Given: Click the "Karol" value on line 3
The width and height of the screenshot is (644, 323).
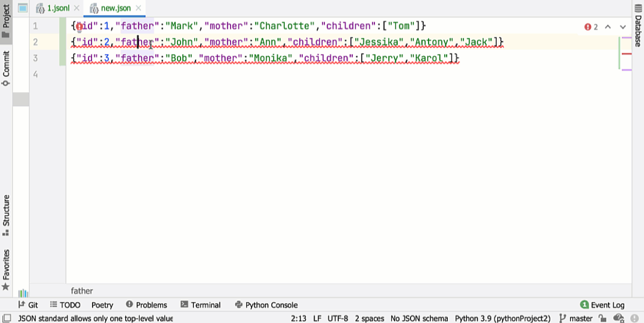Looking at the screenshot, I should coord(429,58).
